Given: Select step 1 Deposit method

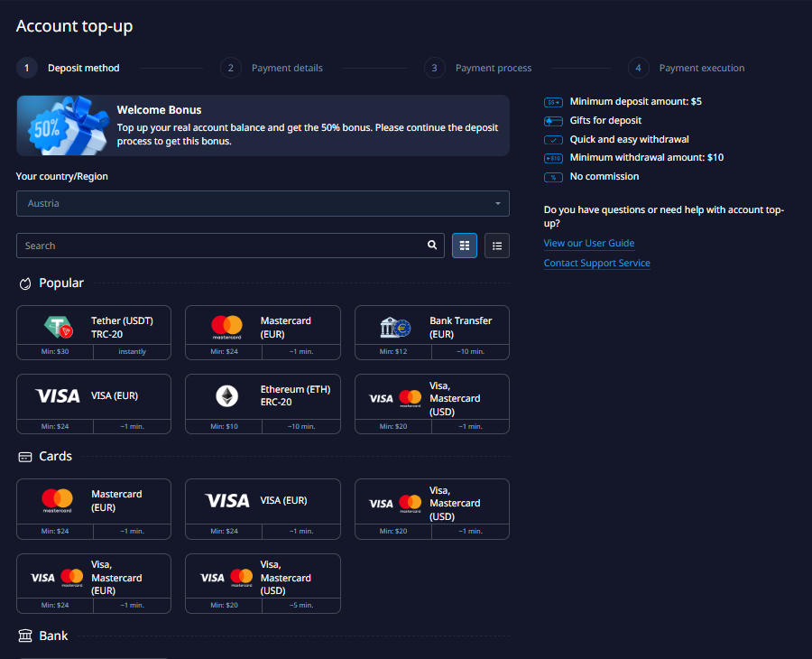Looking at the screenshot, I should coord(68,68).
